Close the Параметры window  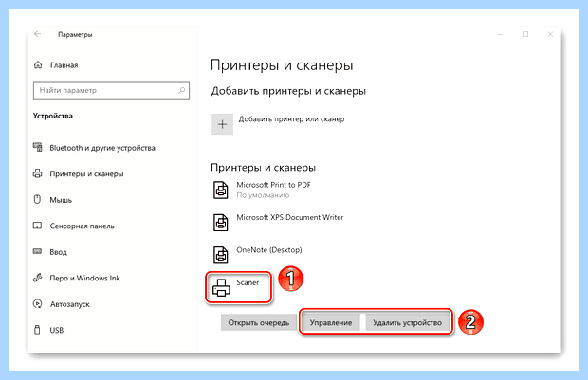coord(550,34)
